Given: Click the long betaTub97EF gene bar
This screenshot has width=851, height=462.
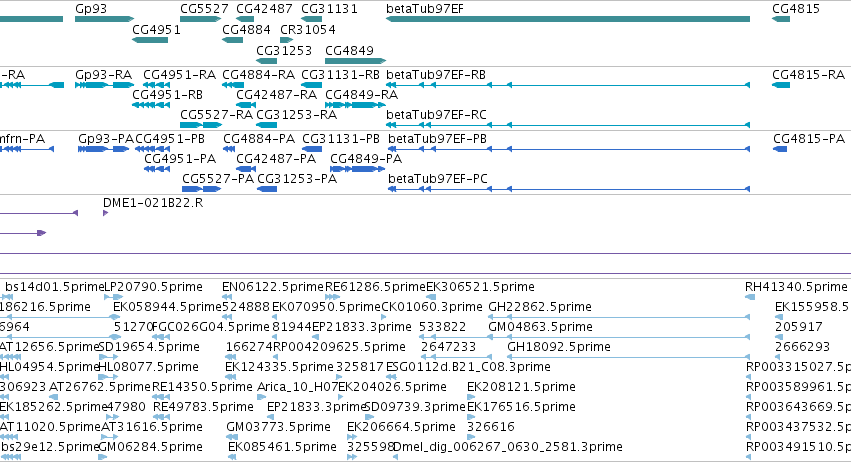Looking at the screenshot, I should click(x=568, y=19).
